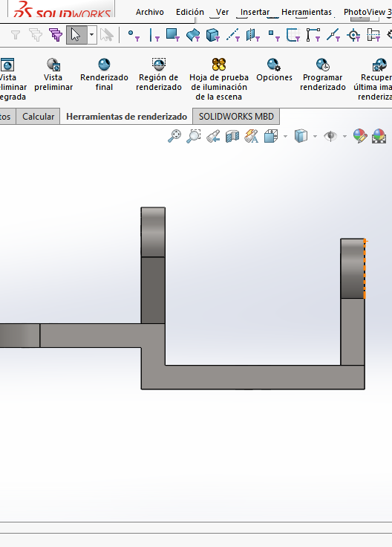Toggle the vertex filter icon
The image size is (392, 547).
134,35
